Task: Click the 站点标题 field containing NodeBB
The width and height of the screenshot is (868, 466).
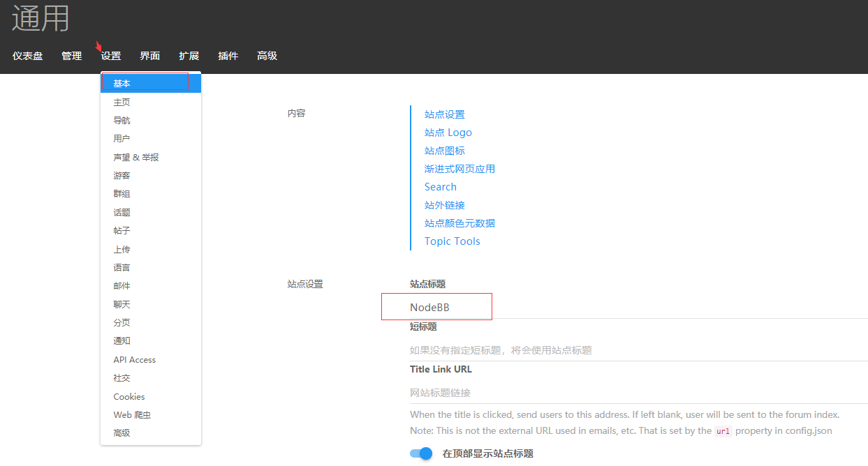Action: [x=639, y=308]
